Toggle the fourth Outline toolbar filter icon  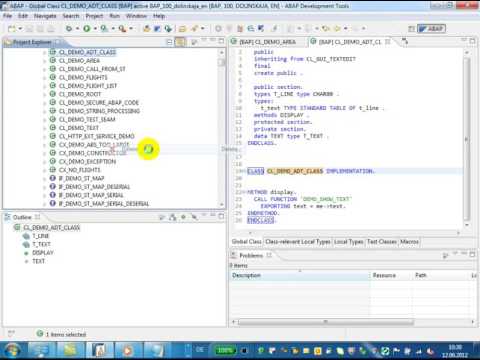coord(194,217)
